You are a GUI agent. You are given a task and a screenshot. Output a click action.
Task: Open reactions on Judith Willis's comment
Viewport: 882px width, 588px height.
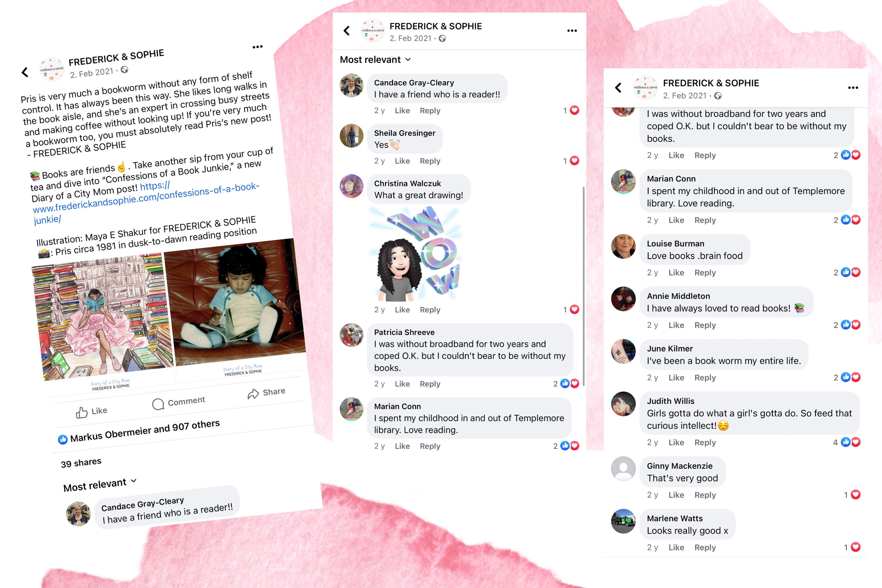[851, 443]
